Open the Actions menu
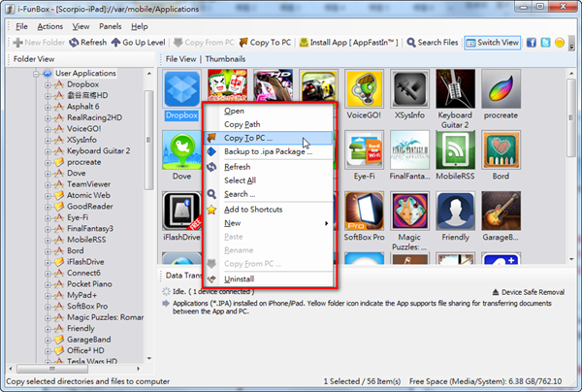The image size is (582, 392). point(50,26)
